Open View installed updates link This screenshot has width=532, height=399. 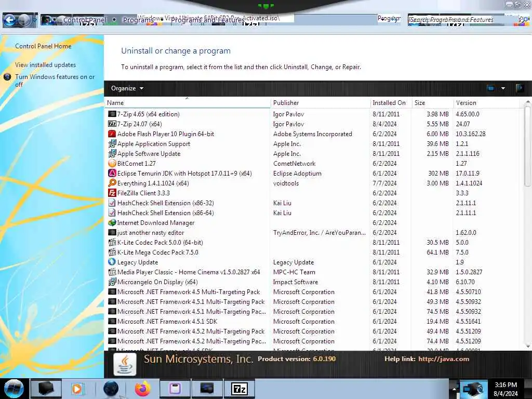point(46,65)
